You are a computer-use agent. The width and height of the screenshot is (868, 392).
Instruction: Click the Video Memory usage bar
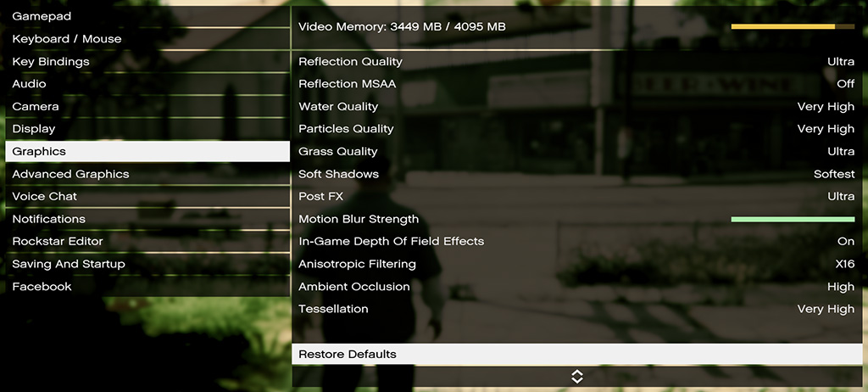pos(794,27)
